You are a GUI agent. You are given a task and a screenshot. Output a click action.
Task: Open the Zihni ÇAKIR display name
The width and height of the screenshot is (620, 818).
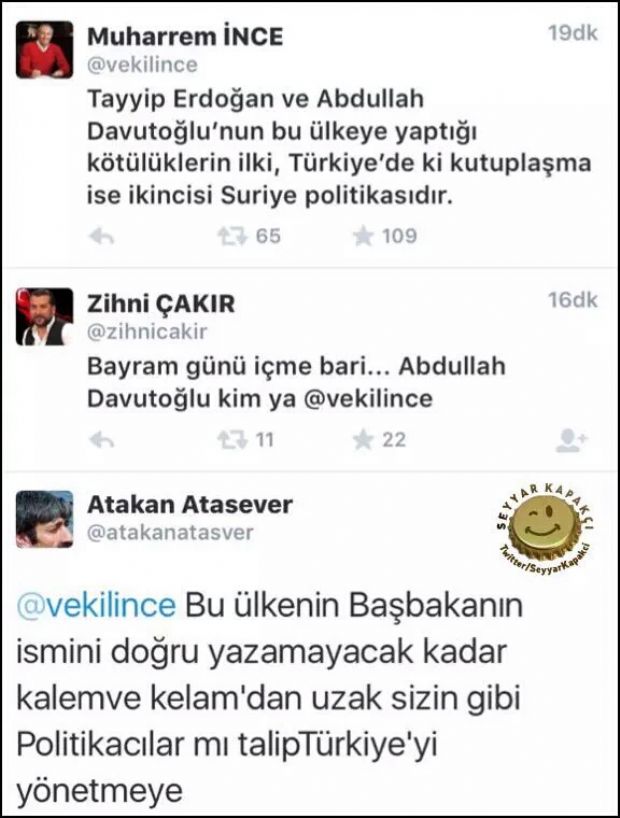pos(161,304)
